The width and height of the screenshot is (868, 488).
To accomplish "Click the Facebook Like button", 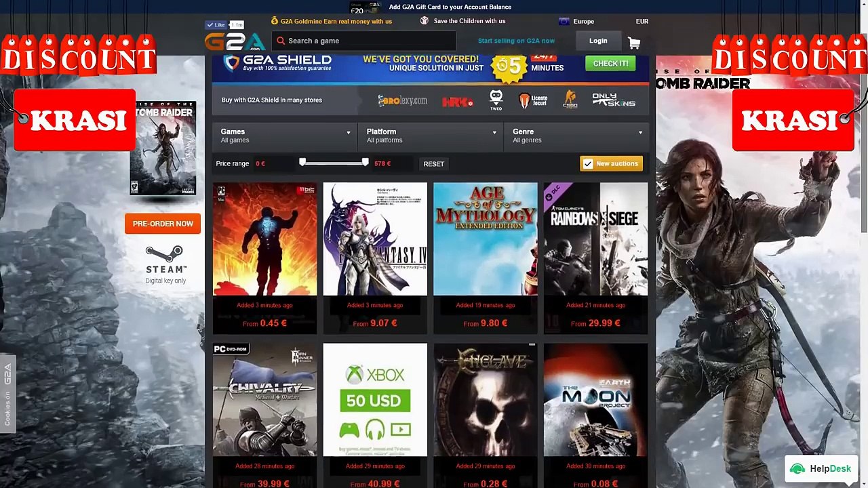I will click(x=216, y=25).
